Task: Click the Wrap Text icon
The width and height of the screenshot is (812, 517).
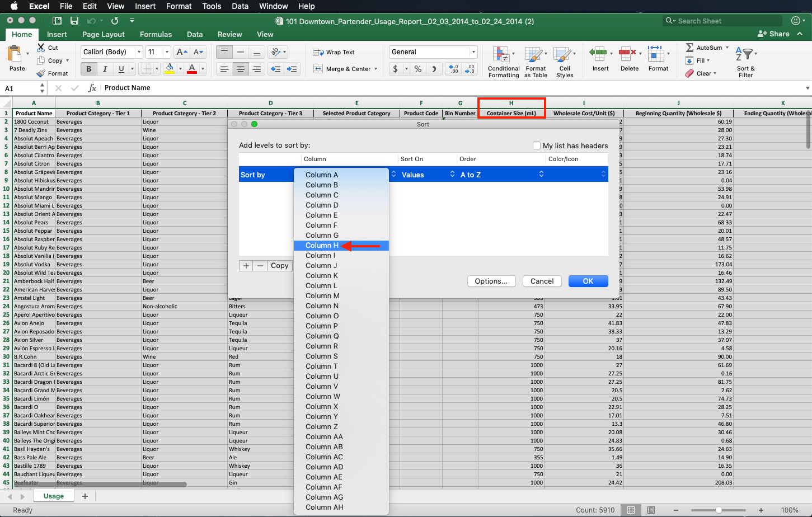Action: click(318, 52)
